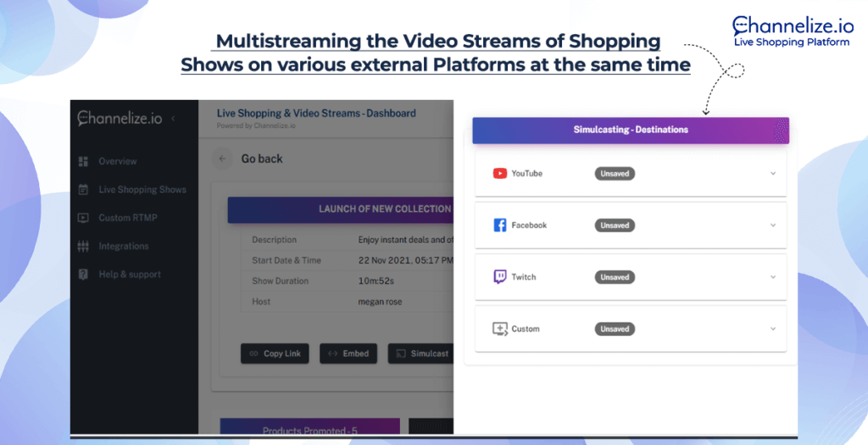Click the Enjoy instant deals description text

[x=406, y=240]
